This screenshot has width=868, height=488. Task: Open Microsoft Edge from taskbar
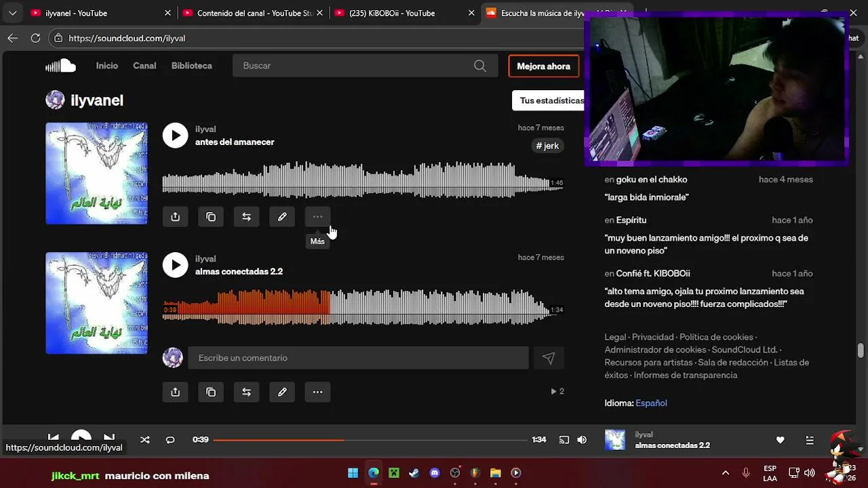[x=374, y=473]
